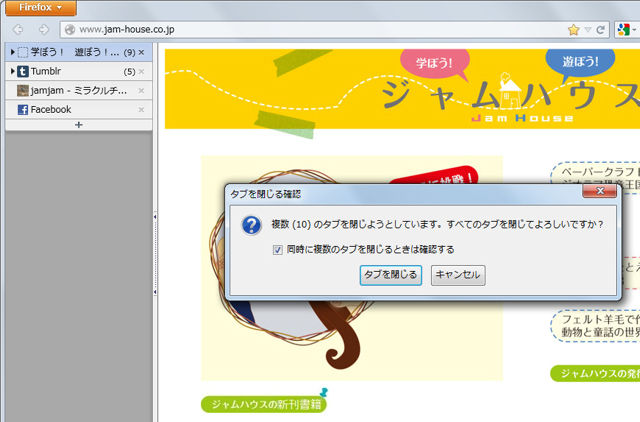Click the globe site identity icon
This screenshot has height=422, width=640.
click(x=70, y=29)
